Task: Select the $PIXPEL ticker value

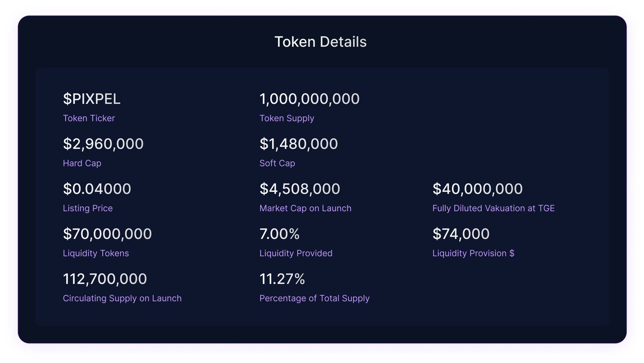Action: [x=92, y=99]
